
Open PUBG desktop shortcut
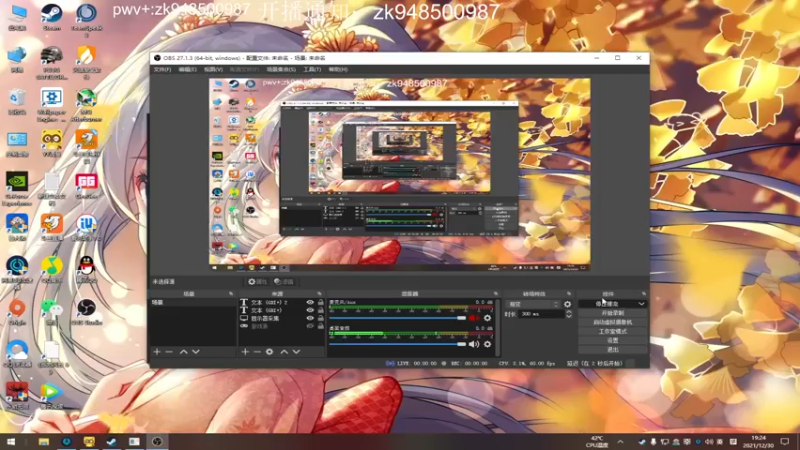click(x=52, y=63)
